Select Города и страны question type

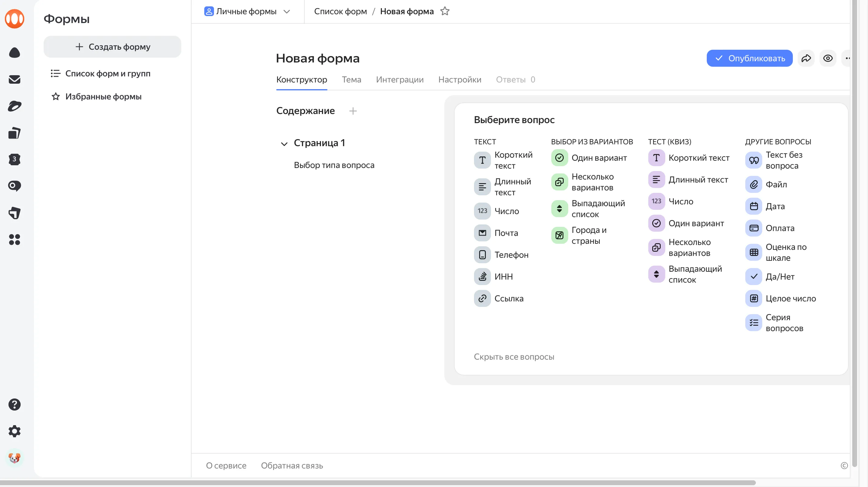point(588,235)
